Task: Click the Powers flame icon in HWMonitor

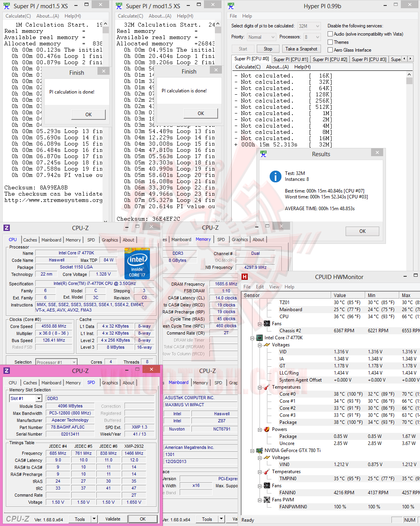Action: point(267,429)
